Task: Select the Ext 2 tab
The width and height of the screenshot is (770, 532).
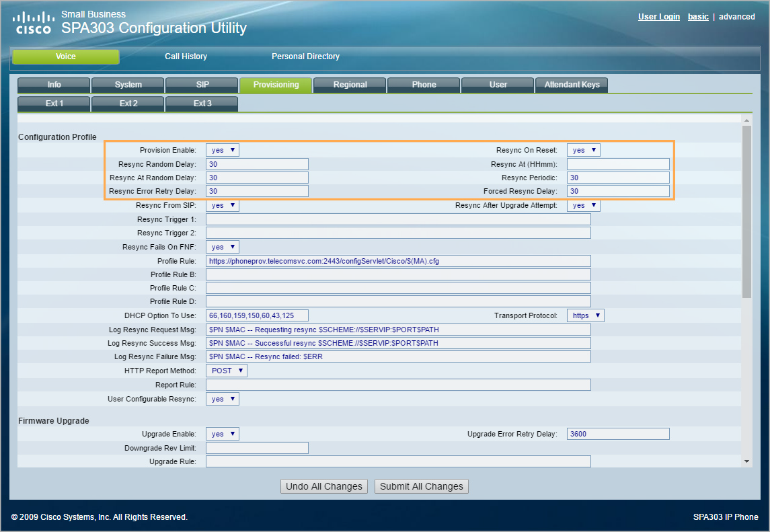Action: point(128,104)
